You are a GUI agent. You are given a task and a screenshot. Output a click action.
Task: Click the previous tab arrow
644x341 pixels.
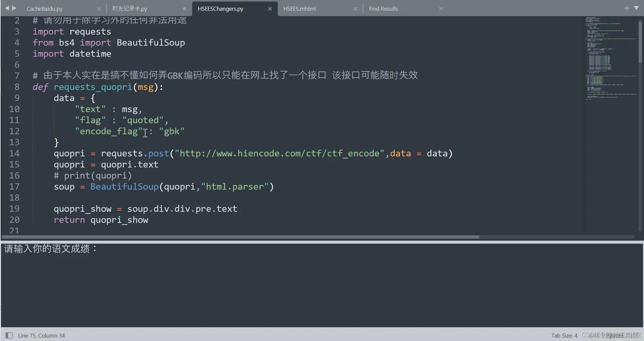click(7, 8)
